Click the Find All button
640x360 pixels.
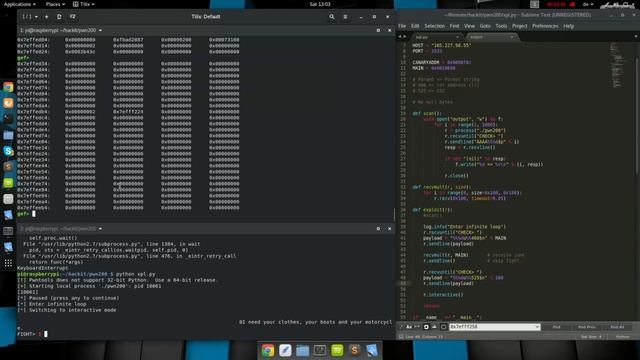(x=617, y=327)
